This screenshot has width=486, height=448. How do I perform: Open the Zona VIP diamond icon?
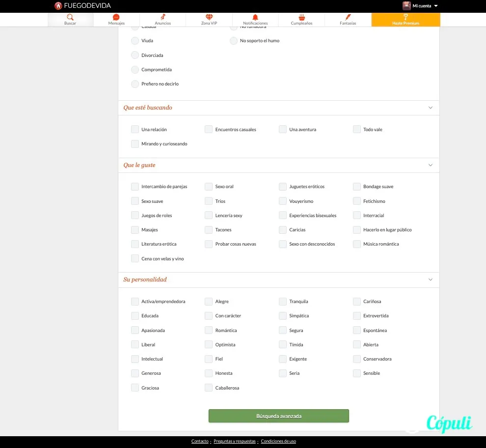(209, 17)
